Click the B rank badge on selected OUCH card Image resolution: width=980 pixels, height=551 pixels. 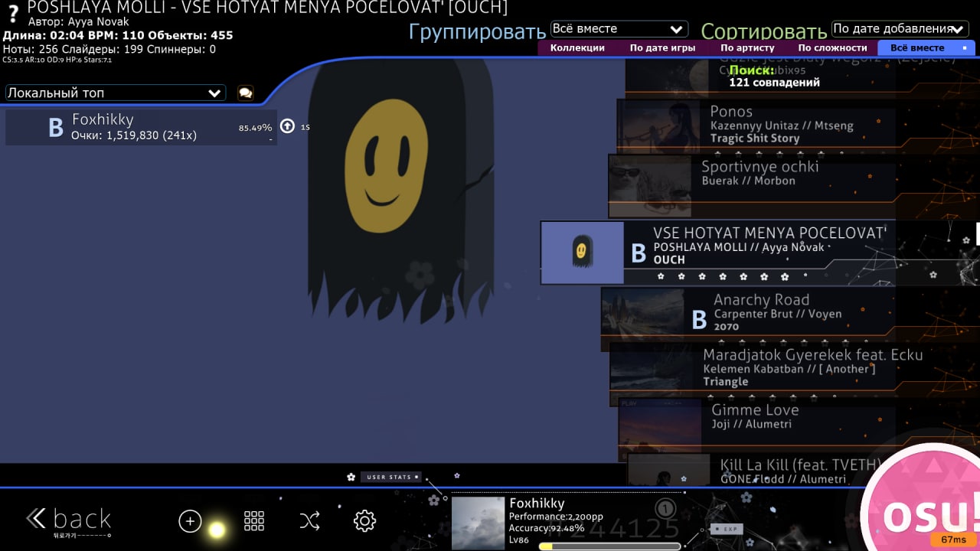click(639, 253)
